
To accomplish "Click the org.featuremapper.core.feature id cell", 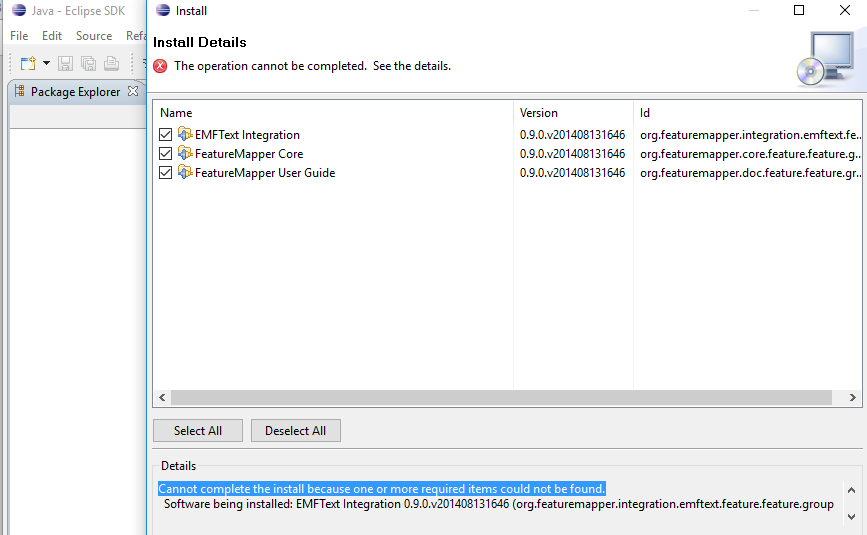I will click(x=750, y=154).
